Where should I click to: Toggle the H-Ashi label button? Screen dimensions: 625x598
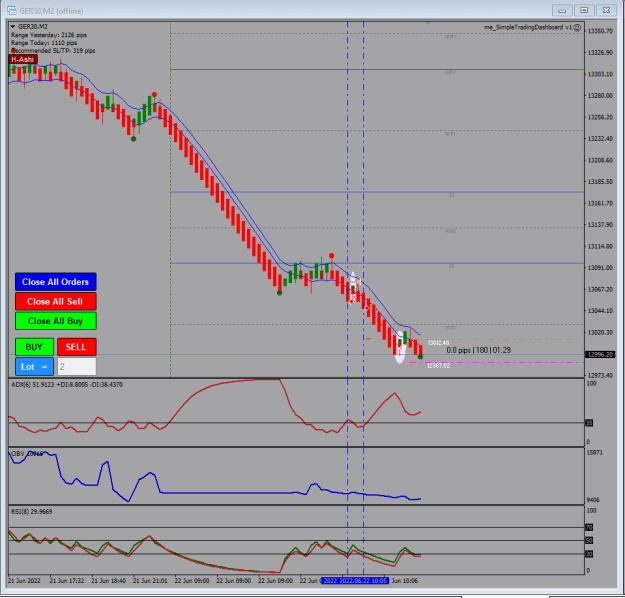pos(23,59)
